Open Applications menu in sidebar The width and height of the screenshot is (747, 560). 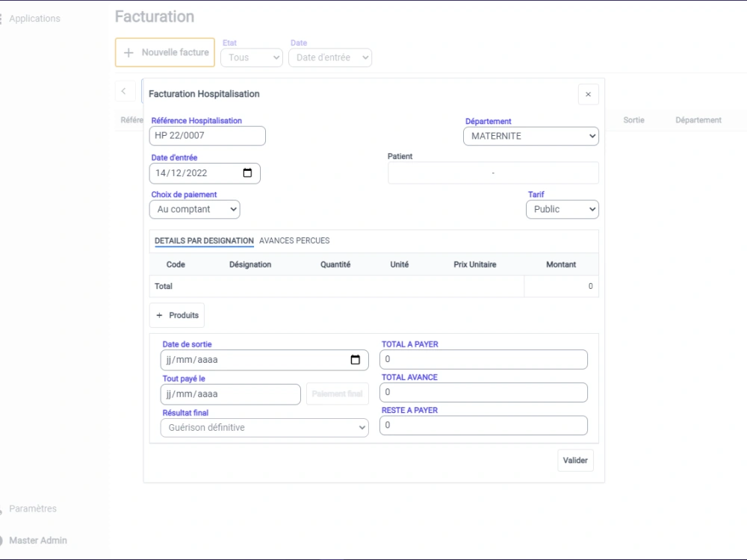pyautogui.click(x=34, y=19)
